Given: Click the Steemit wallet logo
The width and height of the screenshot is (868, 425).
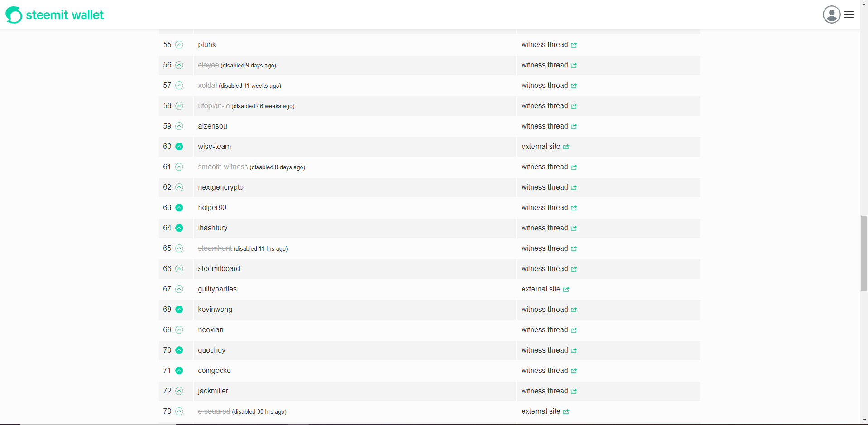Looking at the screenshot, I should coord(54,15).
